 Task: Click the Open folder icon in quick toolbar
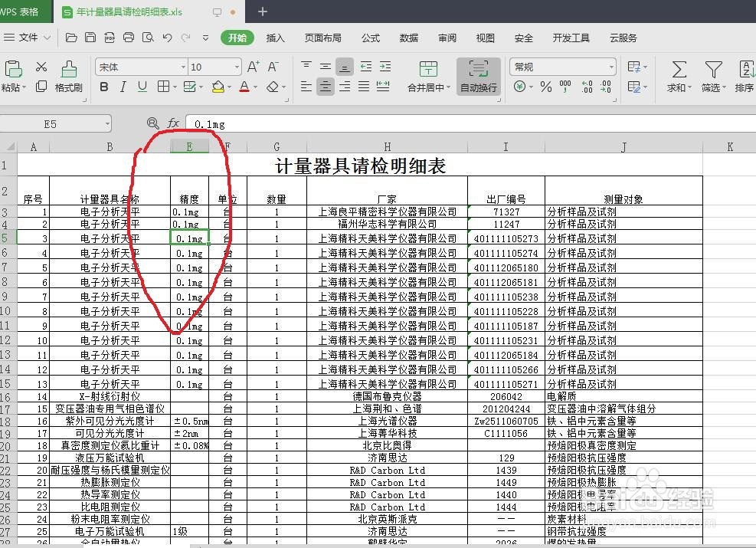tap(71, 38)
